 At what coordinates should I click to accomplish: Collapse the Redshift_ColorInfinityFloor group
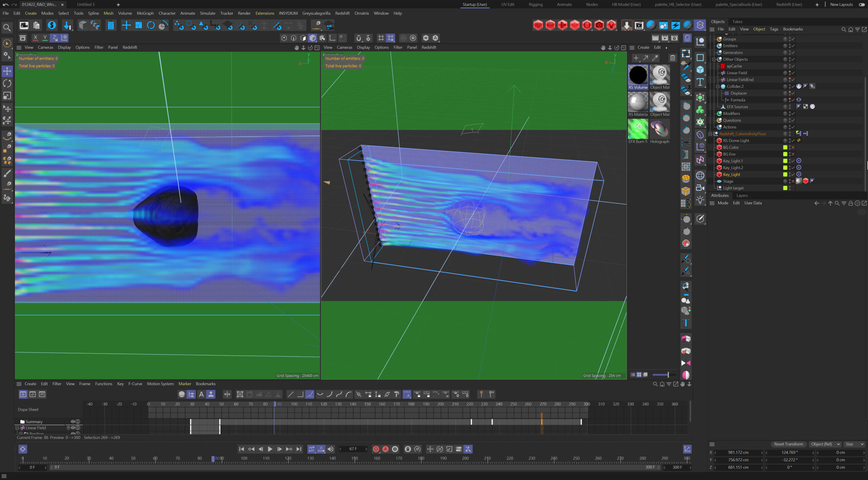pyautogui.click(x=710, y=134)
